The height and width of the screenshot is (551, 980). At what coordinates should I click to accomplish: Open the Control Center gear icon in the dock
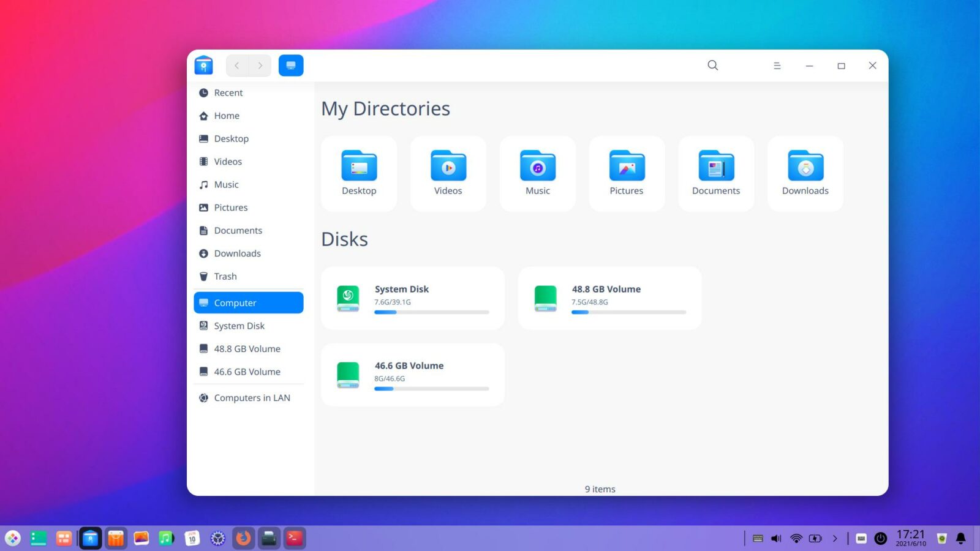217,538
